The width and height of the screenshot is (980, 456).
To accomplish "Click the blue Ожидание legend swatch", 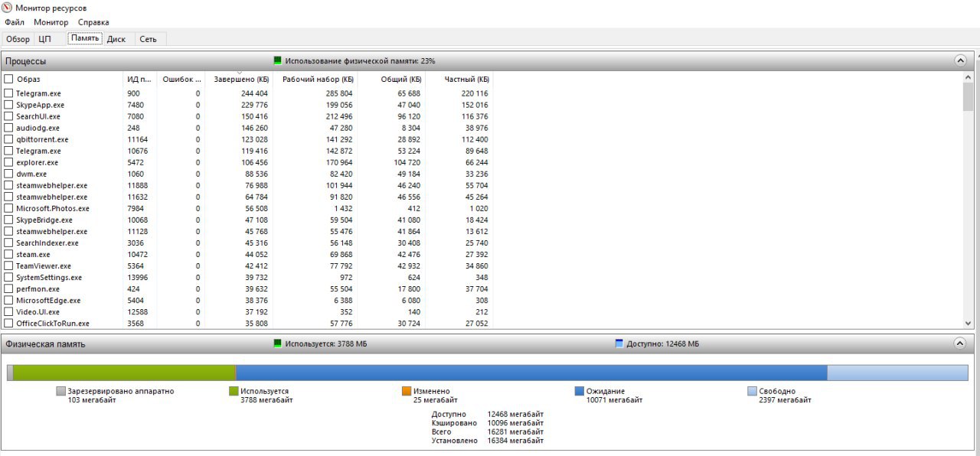I will tap(580, 391).
